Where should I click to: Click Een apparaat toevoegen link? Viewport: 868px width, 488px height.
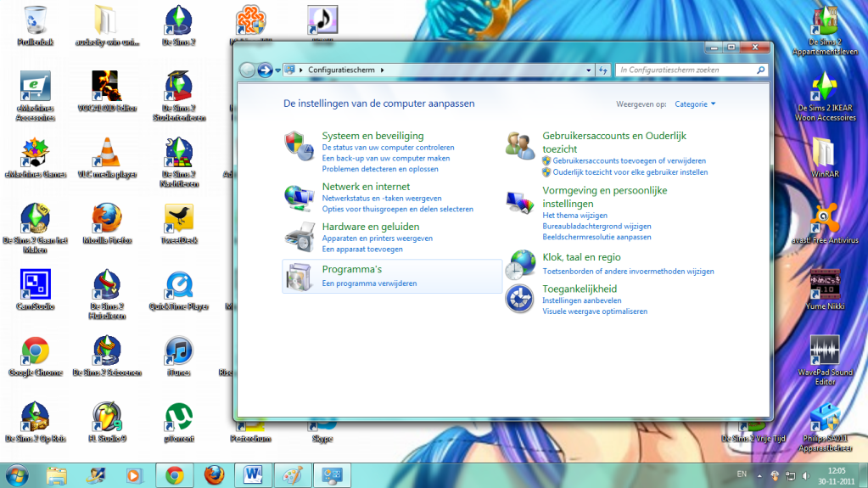pyautogui.click(x=362, y=250)
